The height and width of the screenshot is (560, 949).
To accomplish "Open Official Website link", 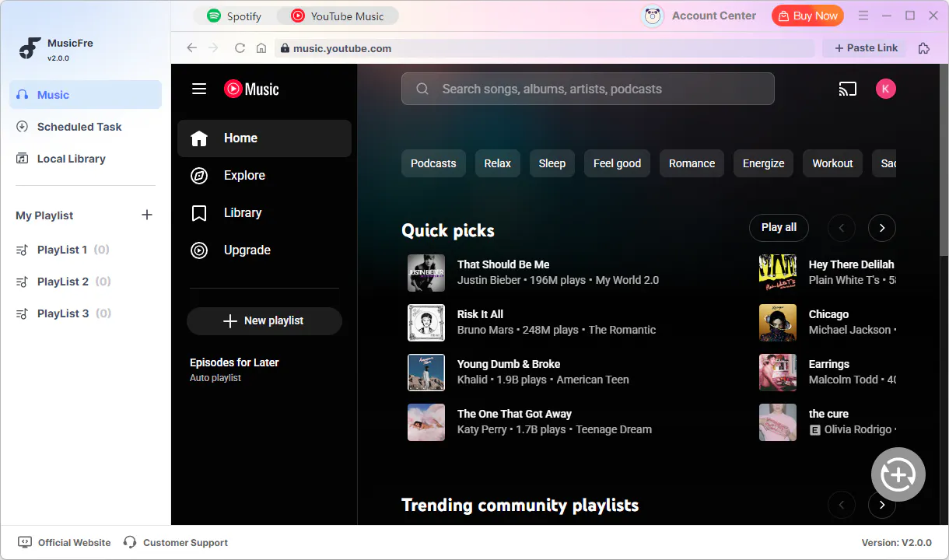I will [x=65, y=543].
